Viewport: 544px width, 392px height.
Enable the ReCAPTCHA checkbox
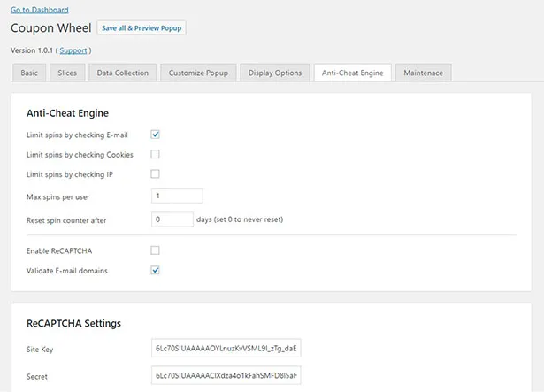tap(155, 250)
